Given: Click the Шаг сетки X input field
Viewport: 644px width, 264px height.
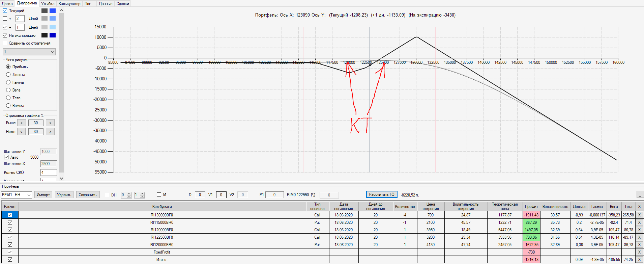Looking at the screenshot, I should (49, 164).
